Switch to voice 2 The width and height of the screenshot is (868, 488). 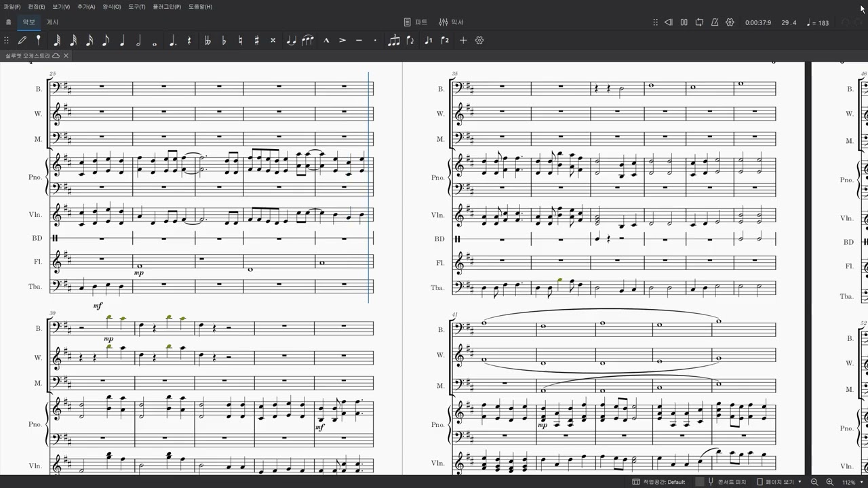445,41
